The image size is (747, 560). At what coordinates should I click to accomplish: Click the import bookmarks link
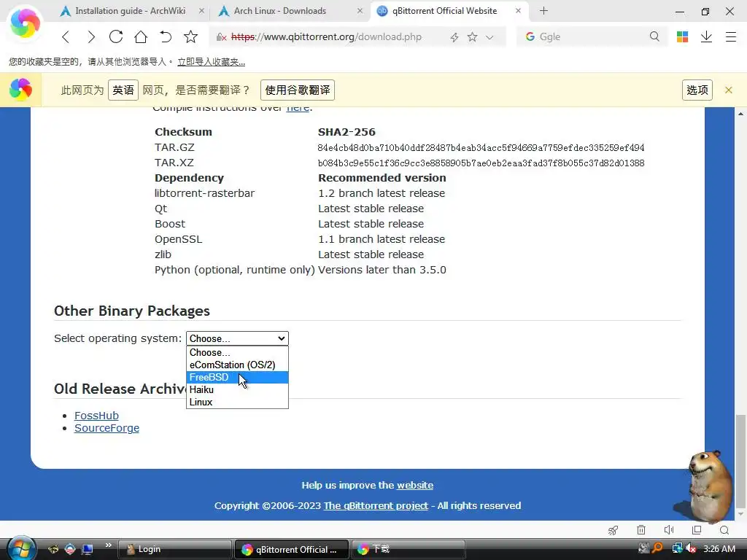tap(211, 62)
